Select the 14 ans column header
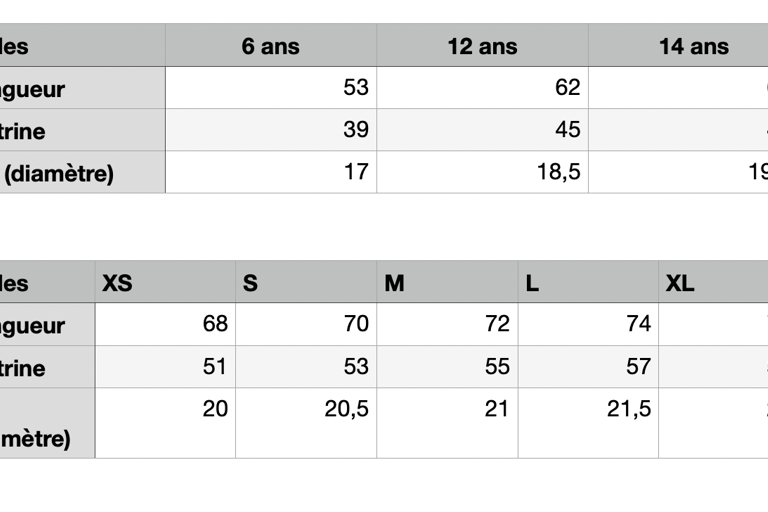 (x=678, y=45)
